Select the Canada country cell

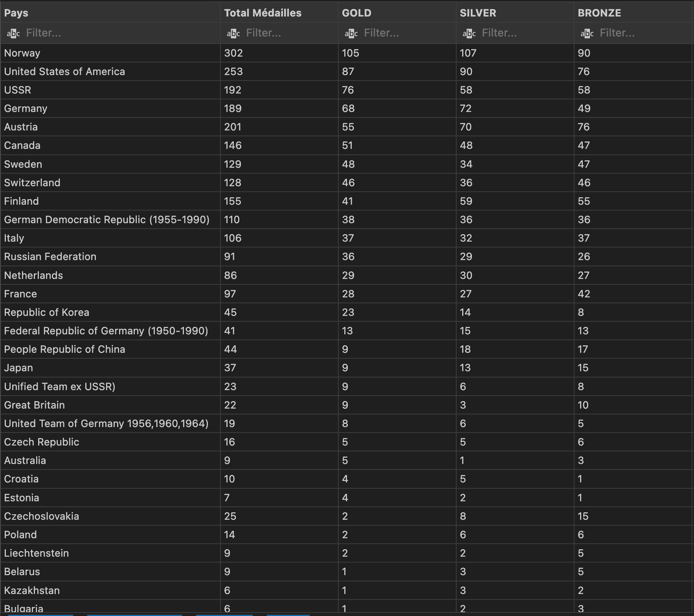click(110, 145)
